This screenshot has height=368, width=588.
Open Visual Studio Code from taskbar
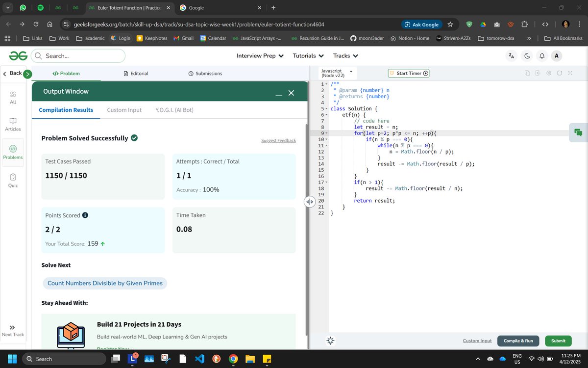click(199, 359)
